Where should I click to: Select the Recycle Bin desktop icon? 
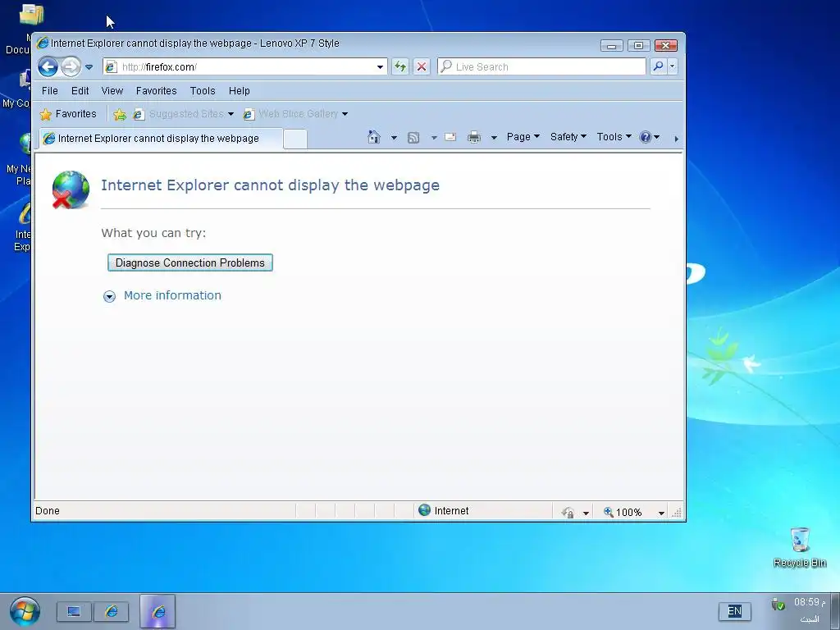tap(800, 547)
